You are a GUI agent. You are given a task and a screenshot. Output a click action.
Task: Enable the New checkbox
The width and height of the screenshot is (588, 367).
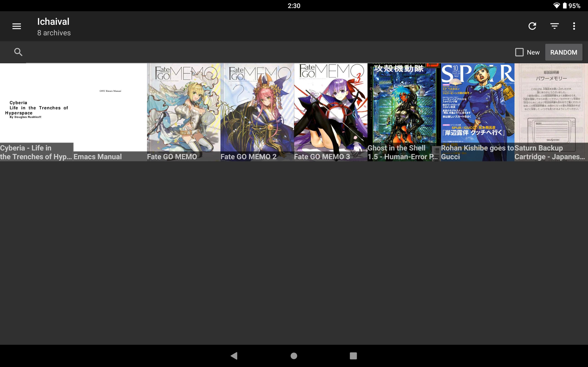click(519, 52)
